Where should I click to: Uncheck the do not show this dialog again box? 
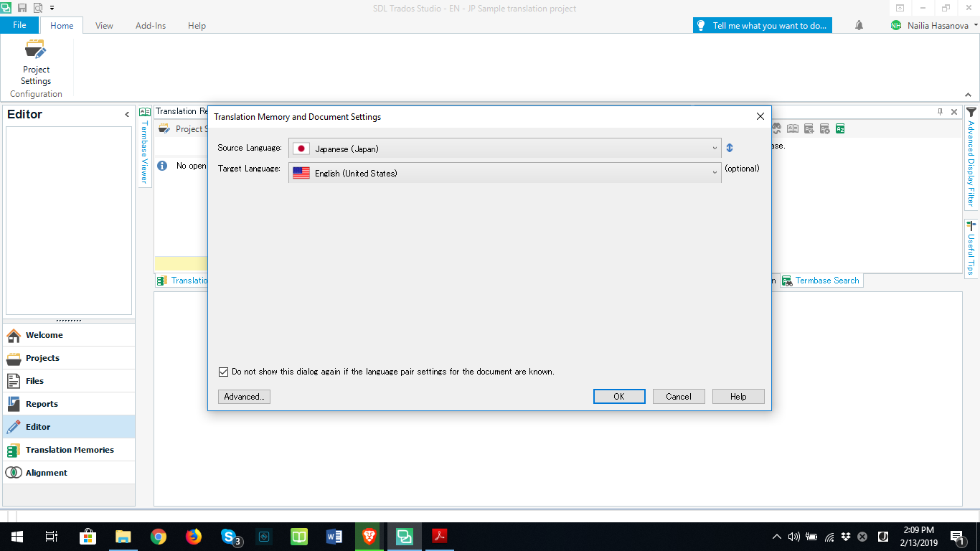[223, 371]
